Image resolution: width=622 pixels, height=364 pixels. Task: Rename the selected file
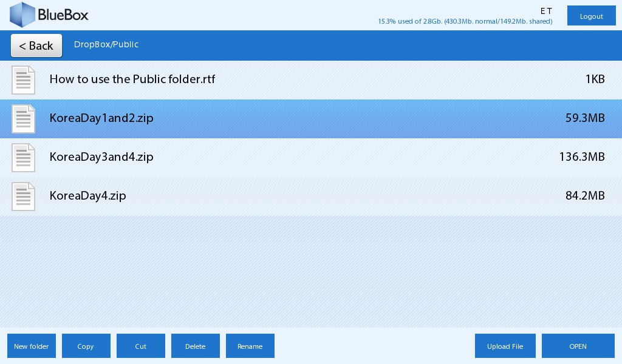(x=250, y=346)
